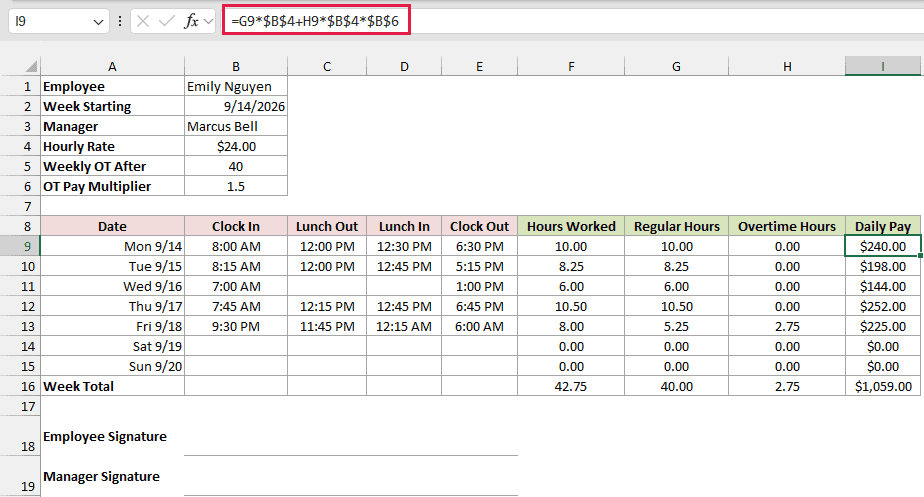This screenshot has height=497, width=924.
Task: Click the Employee Signature label
Action: (x=105, y=436)
